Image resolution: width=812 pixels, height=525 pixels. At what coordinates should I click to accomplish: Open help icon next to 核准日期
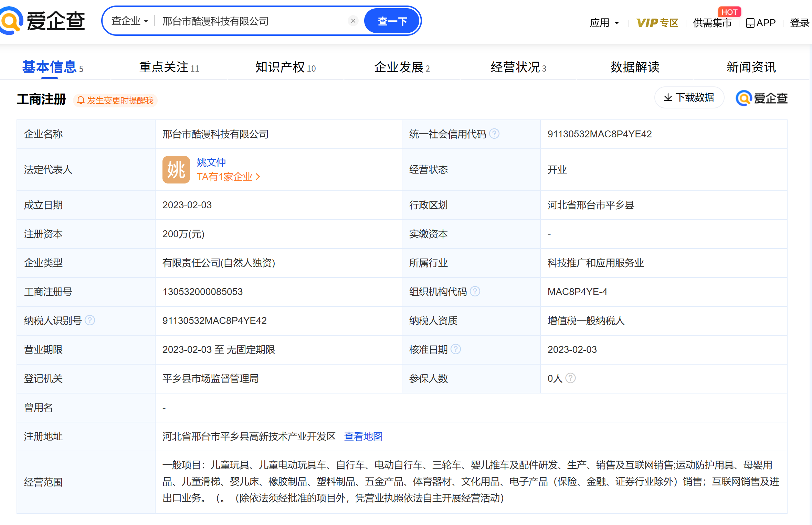456,349
